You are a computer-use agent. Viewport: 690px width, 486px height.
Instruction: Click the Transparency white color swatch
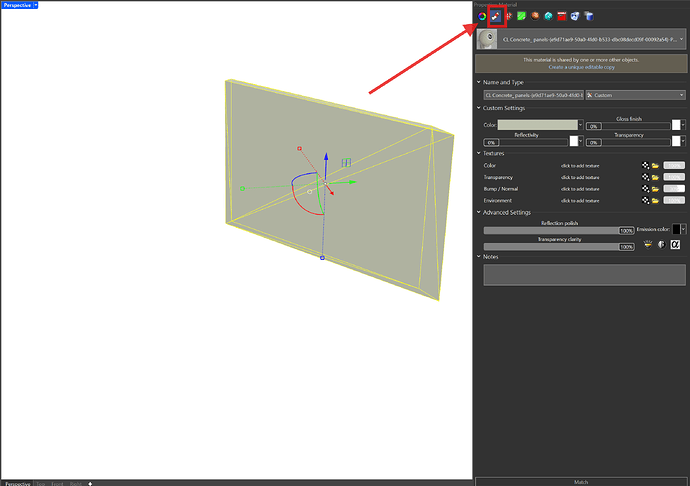(x=676, y=141)
